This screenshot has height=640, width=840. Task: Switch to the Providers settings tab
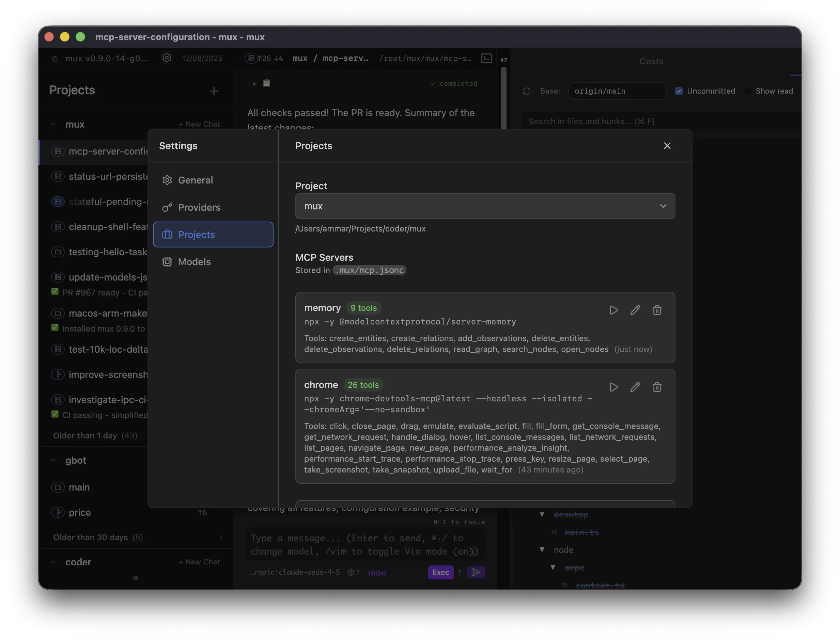[x=199, y=207]
